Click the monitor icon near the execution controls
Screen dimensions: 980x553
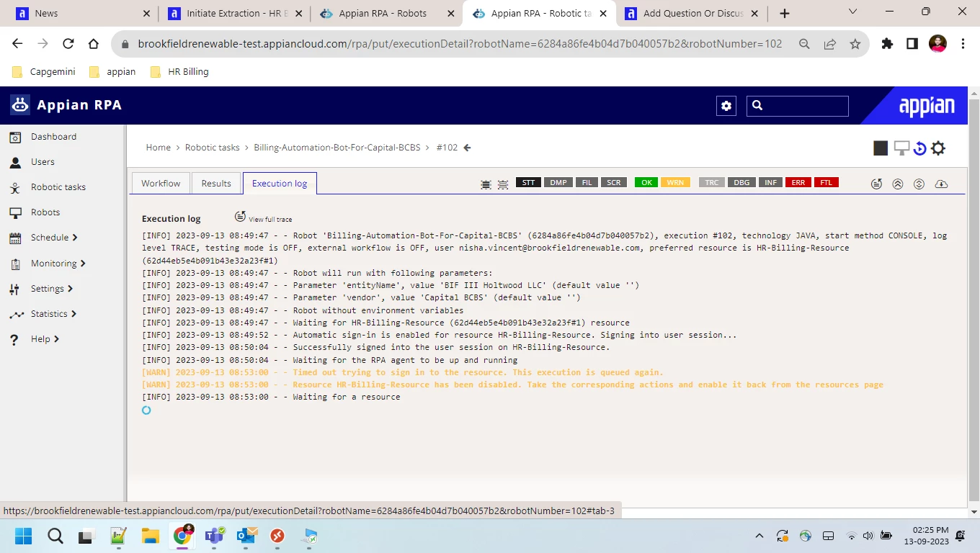coord(901,148)
